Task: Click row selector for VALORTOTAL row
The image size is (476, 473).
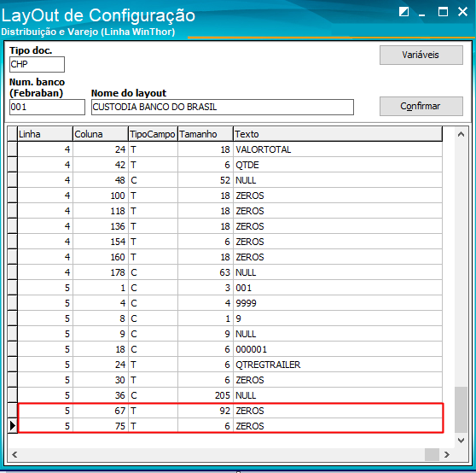Action: point(13,149)
